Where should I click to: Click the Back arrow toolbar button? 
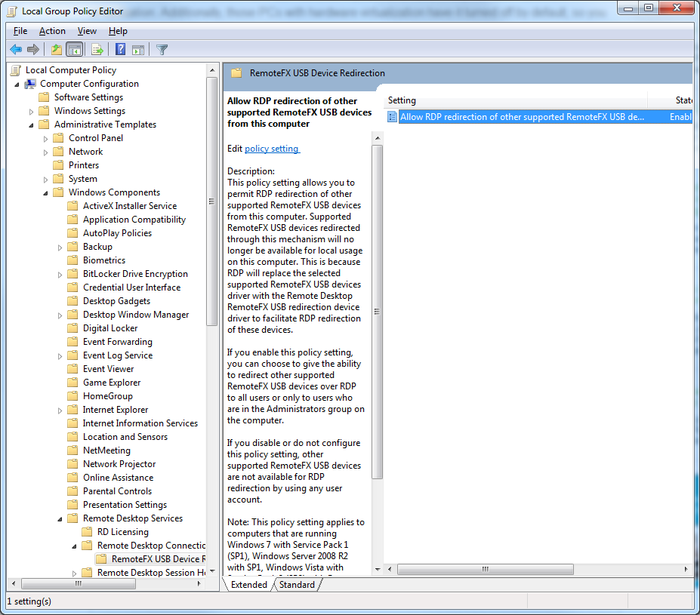(15, 50)
